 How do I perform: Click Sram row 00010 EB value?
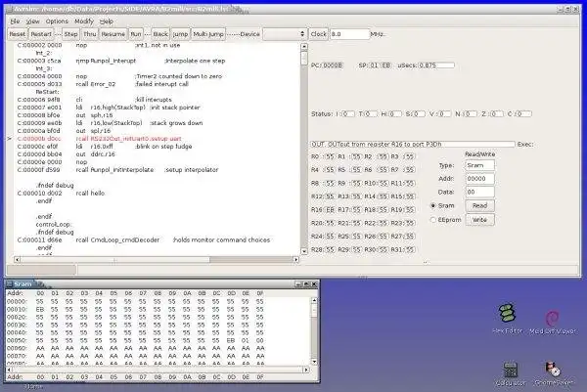click(x=40, y=310)
